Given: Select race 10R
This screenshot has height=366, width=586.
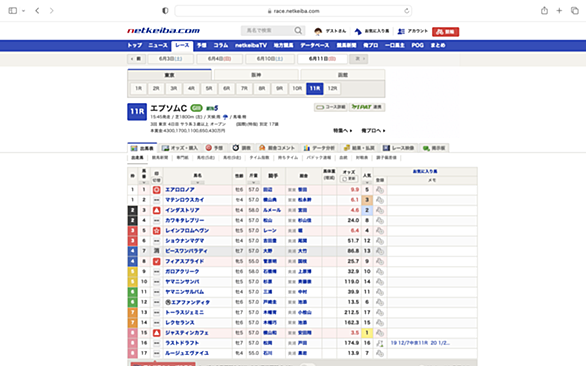Looking at the screenshot, I should (297, 89).
